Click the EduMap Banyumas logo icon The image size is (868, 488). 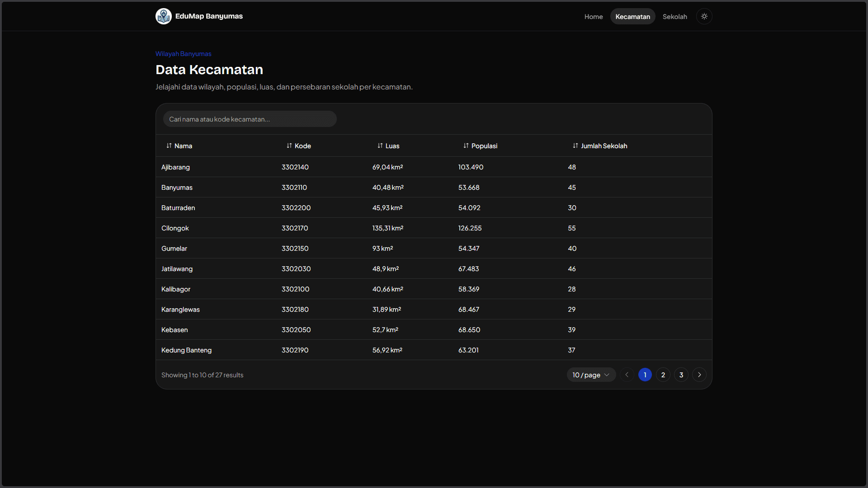163,16
